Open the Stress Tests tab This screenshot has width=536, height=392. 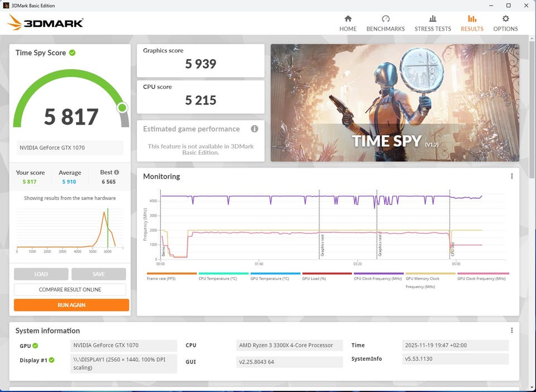click(x=432, y=23)
